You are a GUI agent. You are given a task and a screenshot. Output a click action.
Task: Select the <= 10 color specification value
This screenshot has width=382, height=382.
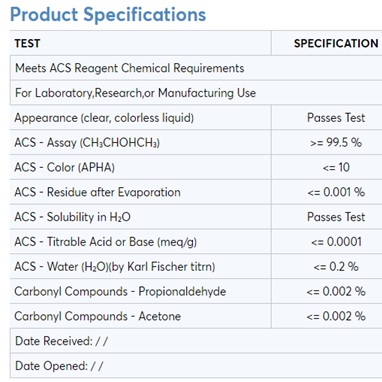pyautogui.click(x=336, y=167)
